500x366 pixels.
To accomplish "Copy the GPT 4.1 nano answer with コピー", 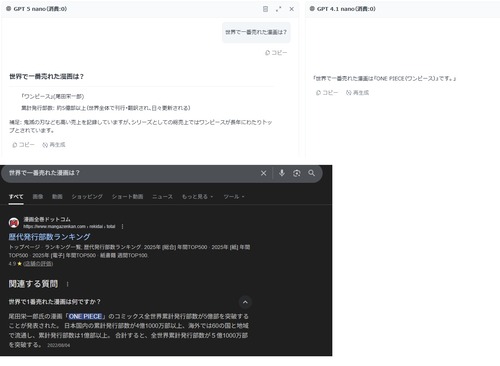I will tap(327, 93).
